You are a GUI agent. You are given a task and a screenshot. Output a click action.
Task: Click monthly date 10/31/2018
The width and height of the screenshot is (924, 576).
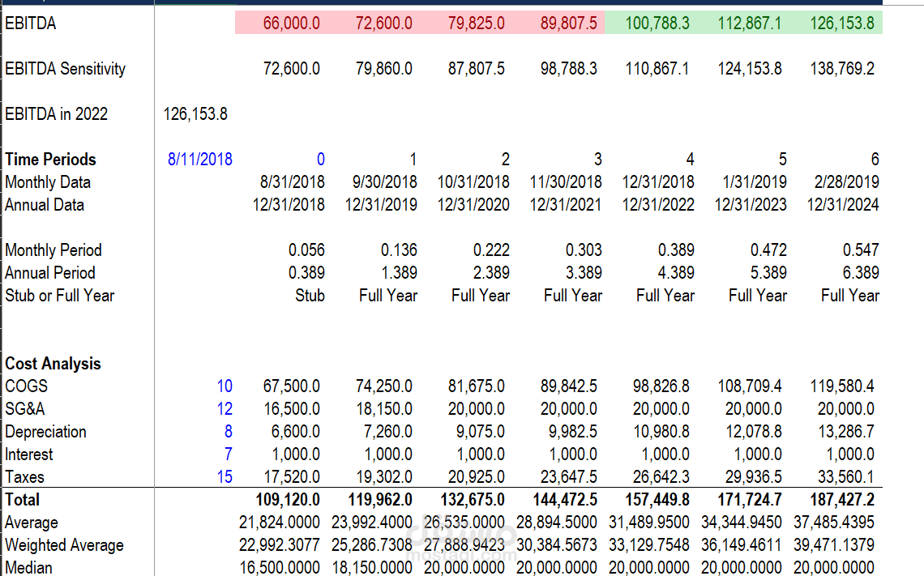[x=473, y=182]
